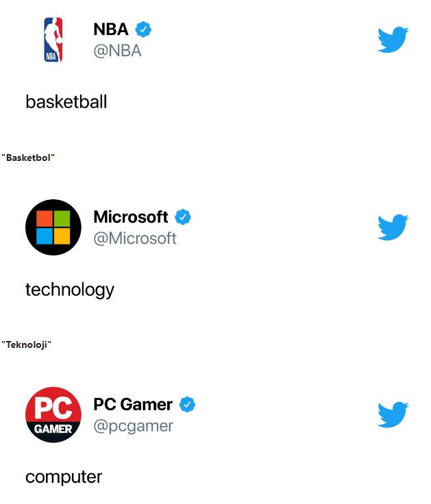Click the "Basketbol" translation caption
The image size is (431, 504).
tap(28, 158)
